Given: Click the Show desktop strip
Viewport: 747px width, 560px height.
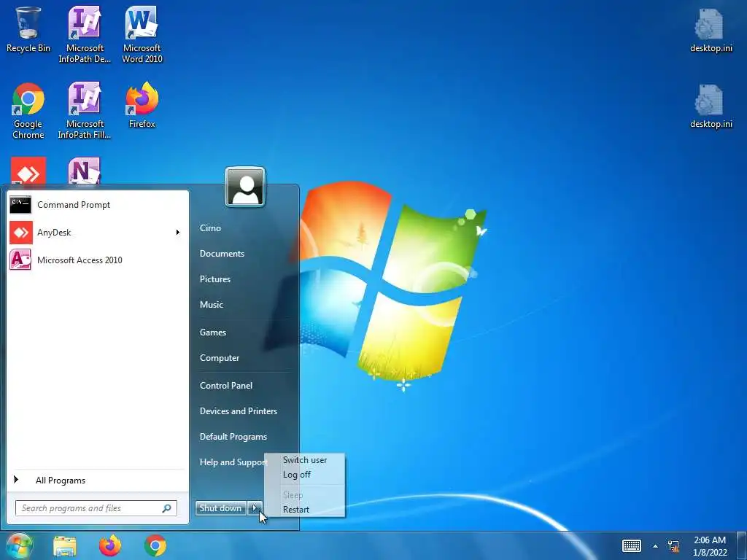Looking at the screenshot, I should click(x=742, y=545).
